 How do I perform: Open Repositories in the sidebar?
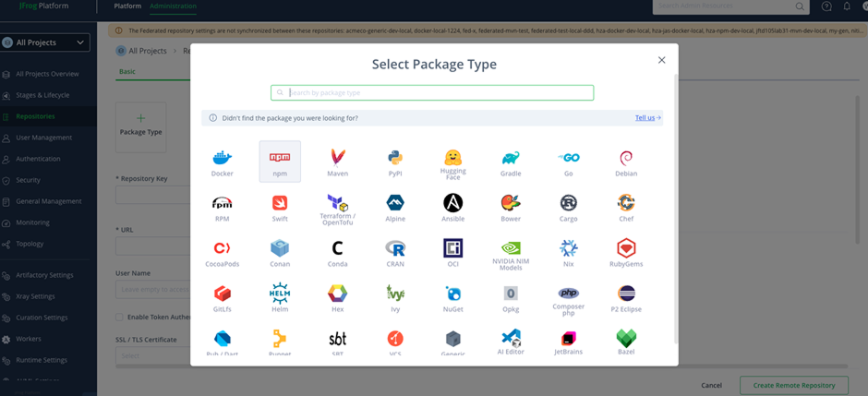[x=35, y=116]
